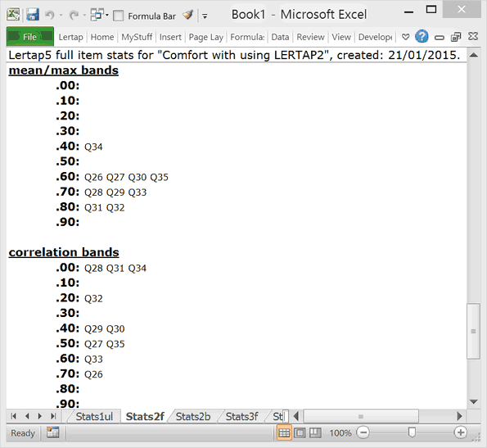Click 'Q26 Q27 Q30 Q35' in the .60 band

pyautogui.click(x=126, y=177)
